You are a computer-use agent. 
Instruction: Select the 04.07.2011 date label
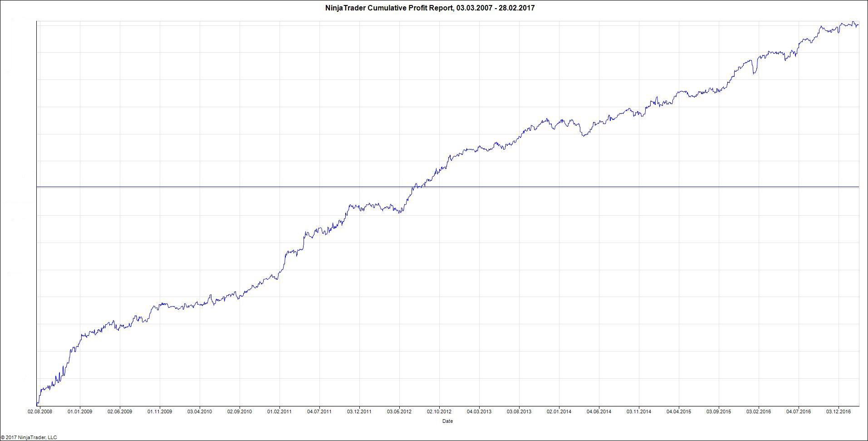point(319,411)
